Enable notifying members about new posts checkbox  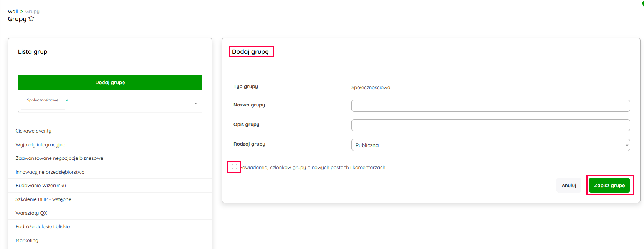[x=234, y=167]
